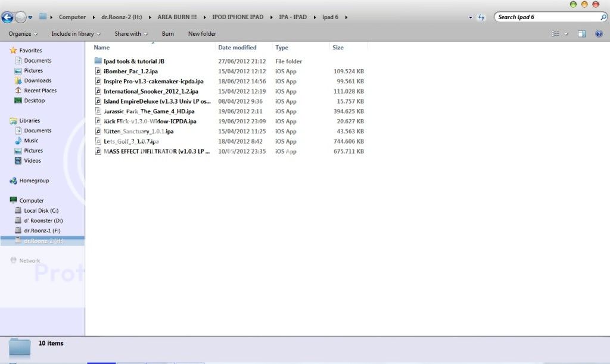Open Documents under Libraries

(x=38, y=130)
